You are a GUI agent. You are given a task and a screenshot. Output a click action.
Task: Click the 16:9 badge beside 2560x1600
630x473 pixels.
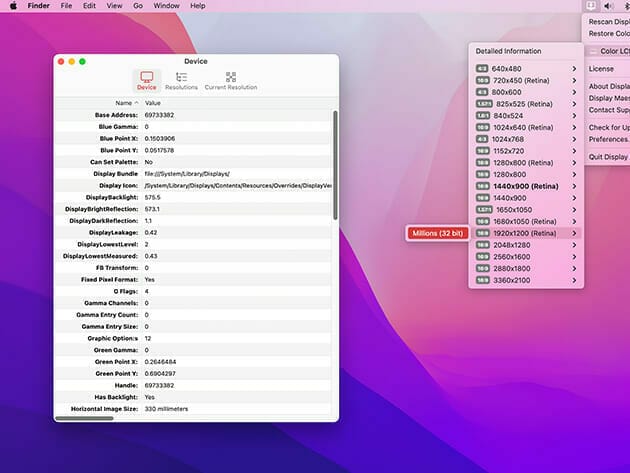pyautogui.click(x=482, y=257)
